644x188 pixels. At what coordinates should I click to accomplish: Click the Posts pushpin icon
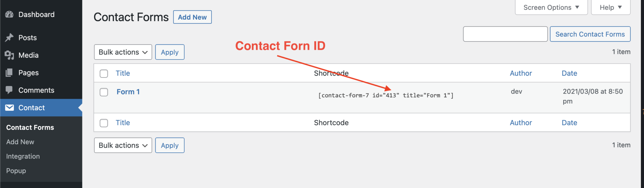9,38
